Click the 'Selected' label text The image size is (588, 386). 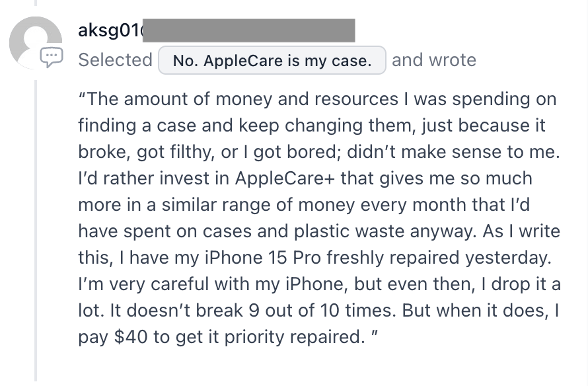point(115,60)
